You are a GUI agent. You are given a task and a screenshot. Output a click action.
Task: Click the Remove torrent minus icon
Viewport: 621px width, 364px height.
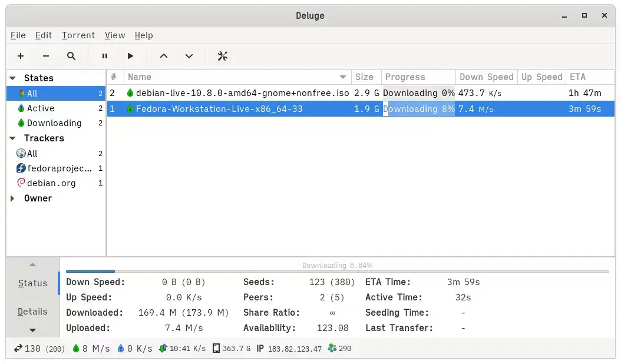click(46, 56)
